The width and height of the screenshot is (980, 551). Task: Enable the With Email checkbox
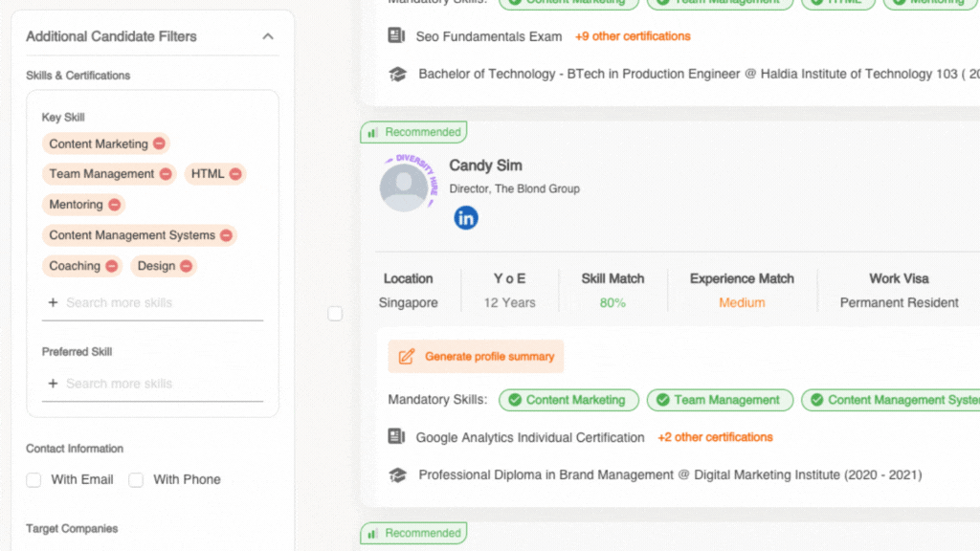point(33,480)
